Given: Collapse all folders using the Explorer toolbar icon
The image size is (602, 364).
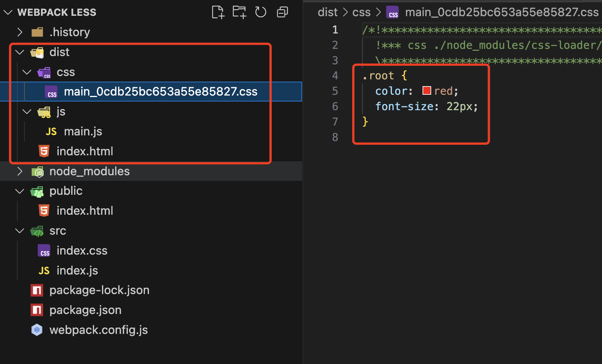Looking at the screenshot, I should [282, 12].
